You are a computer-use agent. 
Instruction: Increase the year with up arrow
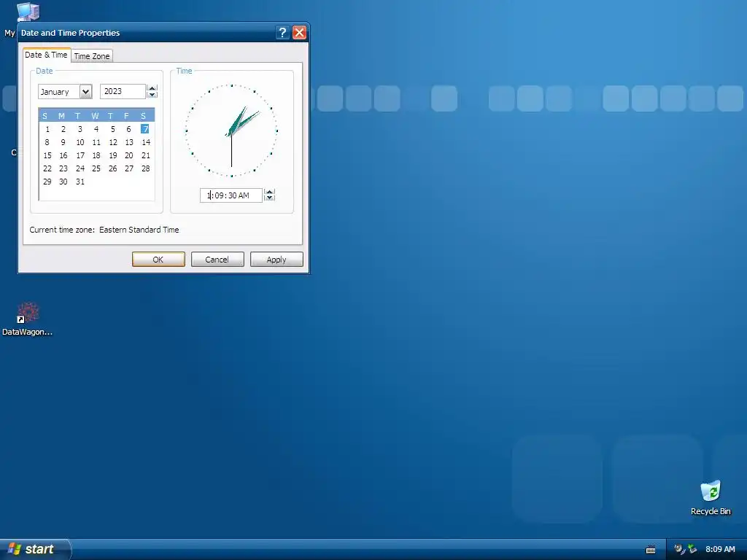click(x=152, y=88)
